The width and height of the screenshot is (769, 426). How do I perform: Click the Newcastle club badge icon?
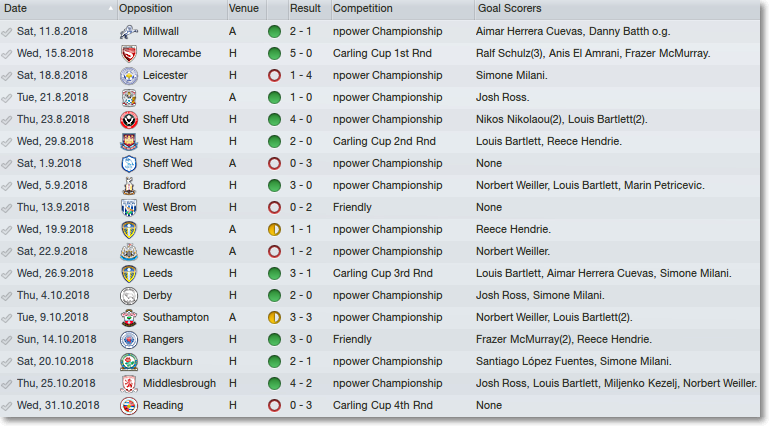coord(129,251)
